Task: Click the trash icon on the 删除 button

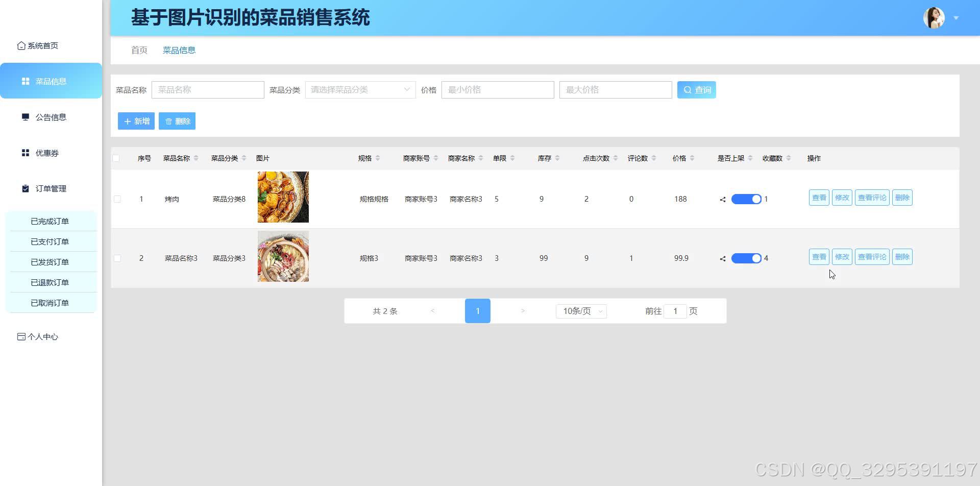Action: tap(169, 121)
